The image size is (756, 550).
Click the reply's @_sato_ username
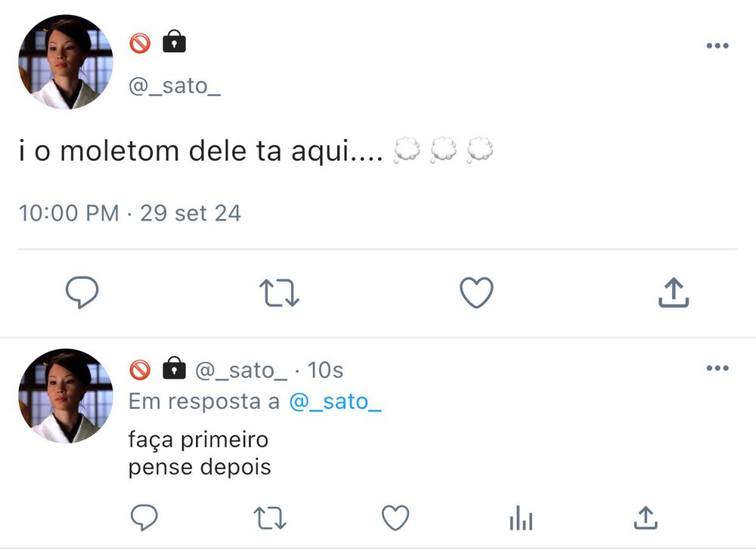(x=240, y=370)
